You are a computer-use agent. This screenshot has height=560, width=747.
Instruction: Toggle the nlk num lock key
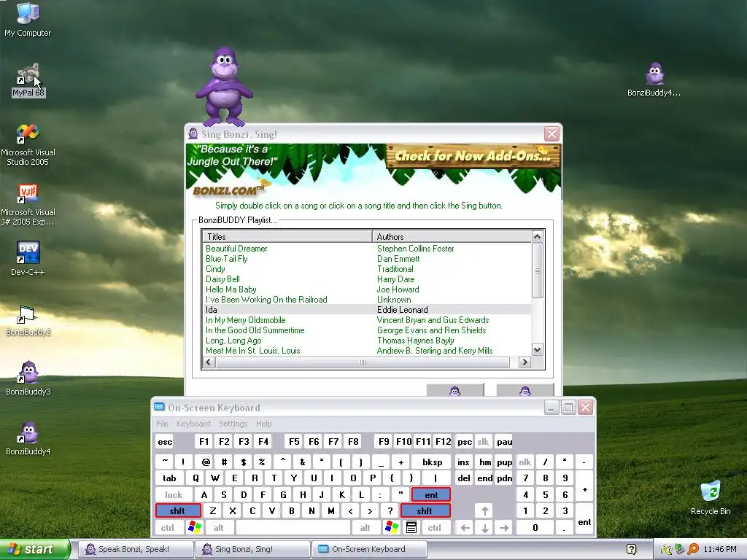[x=525, y=462]
